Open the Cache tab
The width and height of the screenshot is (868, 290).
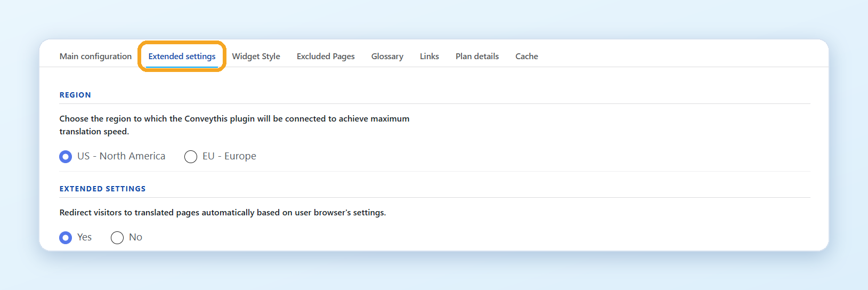pyautogui.click(x=526, y=56)
